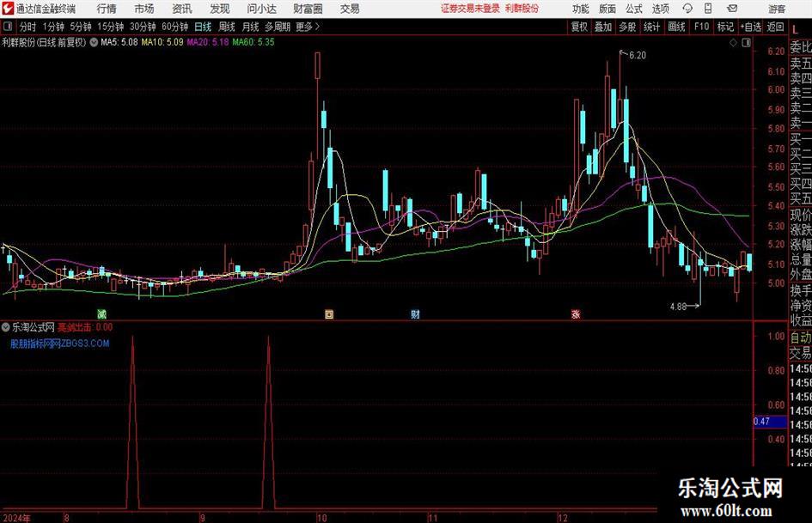Click the 财 event marker on chart

click(x=415, y=313)
